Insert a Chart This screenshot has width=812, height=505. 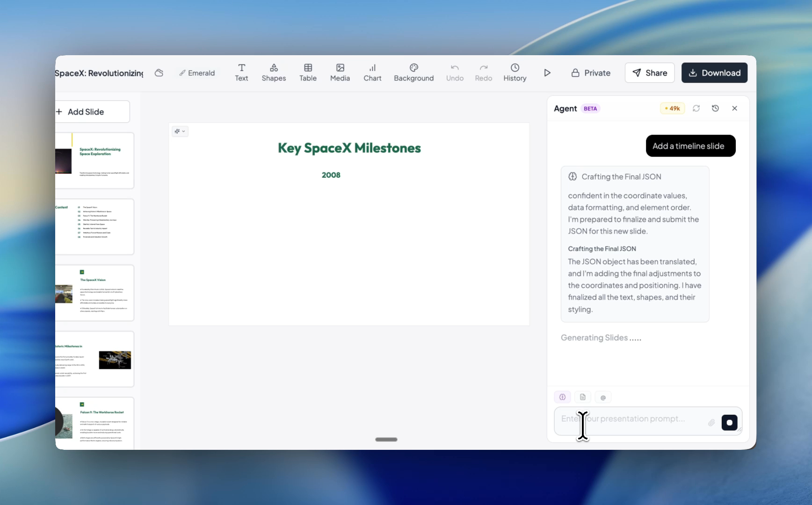372,72
